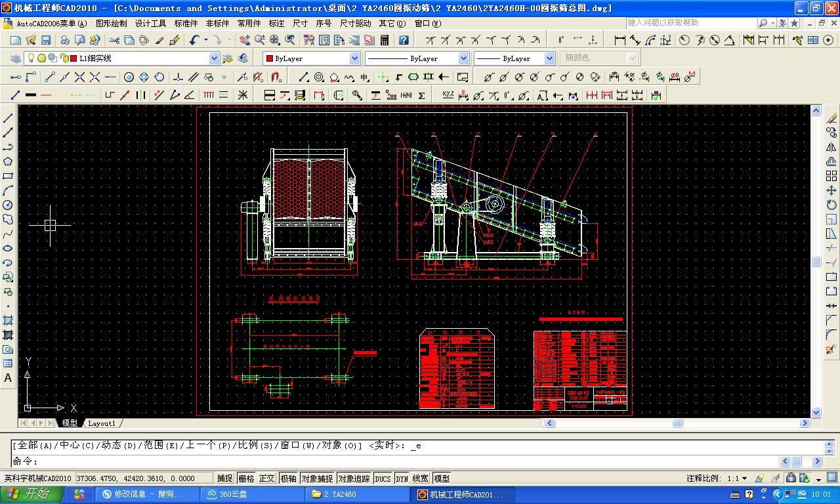Click the Save (floppy disk) icon
This screenshot has width=840, height=504.
point(46,40)
